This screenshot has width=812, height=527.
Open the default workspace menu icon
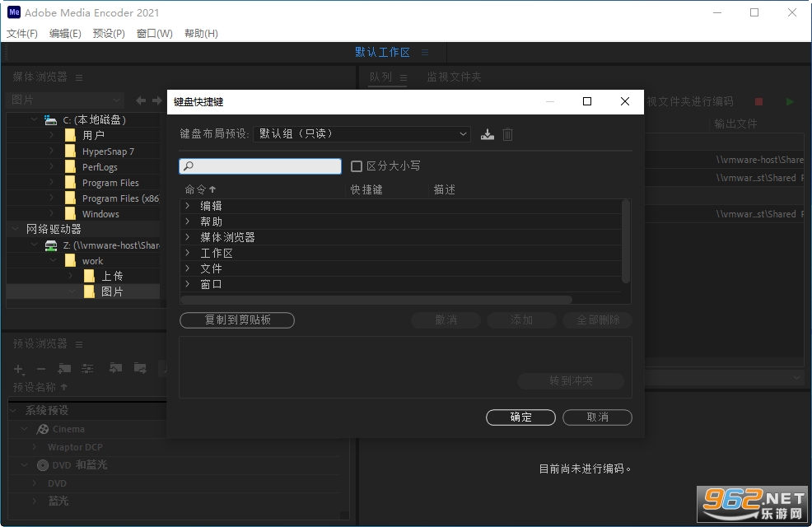point(425,52)
